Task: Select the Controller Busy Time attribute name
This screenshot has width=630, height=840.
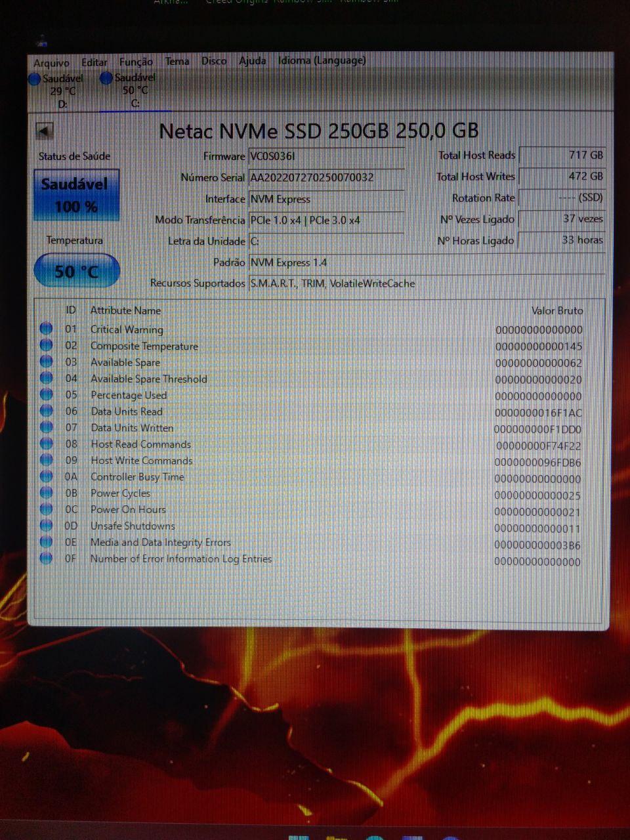Action: [137, 477]
